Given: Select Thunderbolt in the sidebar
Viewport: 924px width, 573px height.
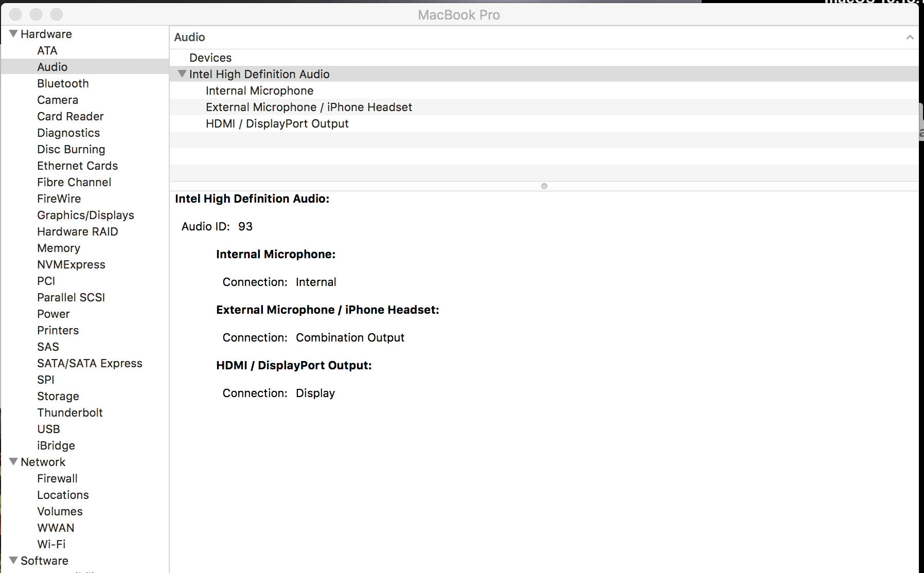Looking at the screenshot, I should (70, 413).
